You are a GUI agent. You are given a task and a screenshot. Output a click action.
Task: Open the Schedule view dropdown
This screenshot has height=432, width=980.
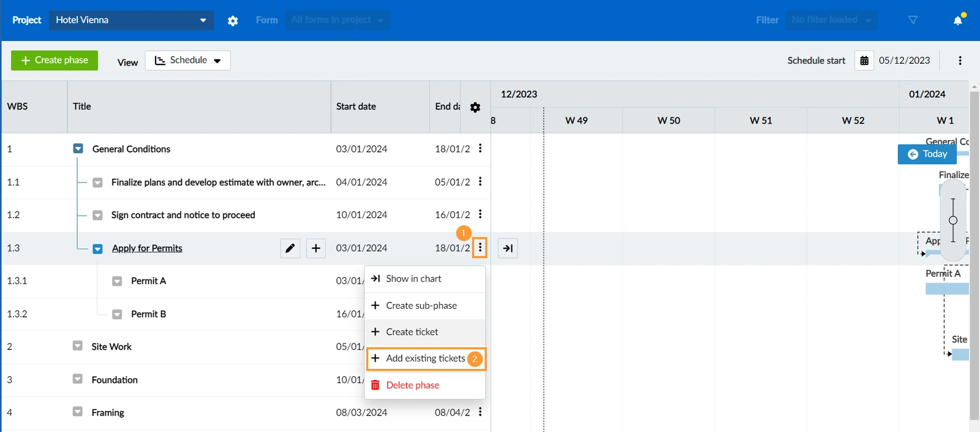pyautogui.click(x=187, y=61)
